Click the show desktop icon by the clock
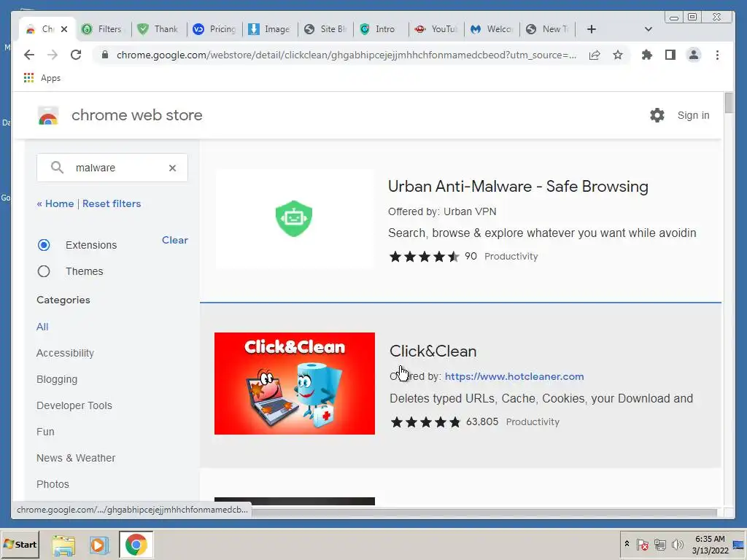747x560 pixels. coord(738,545)
